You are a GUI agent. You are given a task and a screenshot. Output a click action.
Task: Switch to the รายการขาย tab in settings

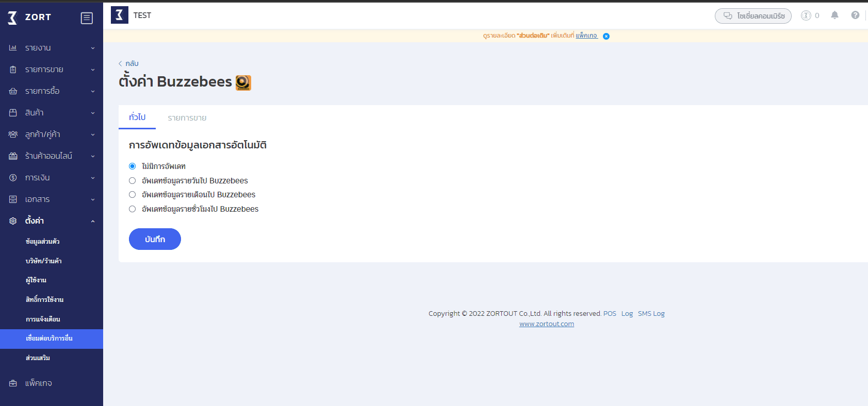[x=187, y=118]
